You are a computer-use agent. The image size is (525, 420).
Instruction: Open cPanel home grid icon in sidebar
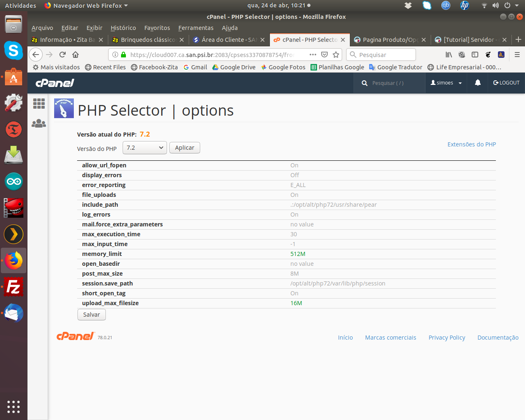pos(39,104)
